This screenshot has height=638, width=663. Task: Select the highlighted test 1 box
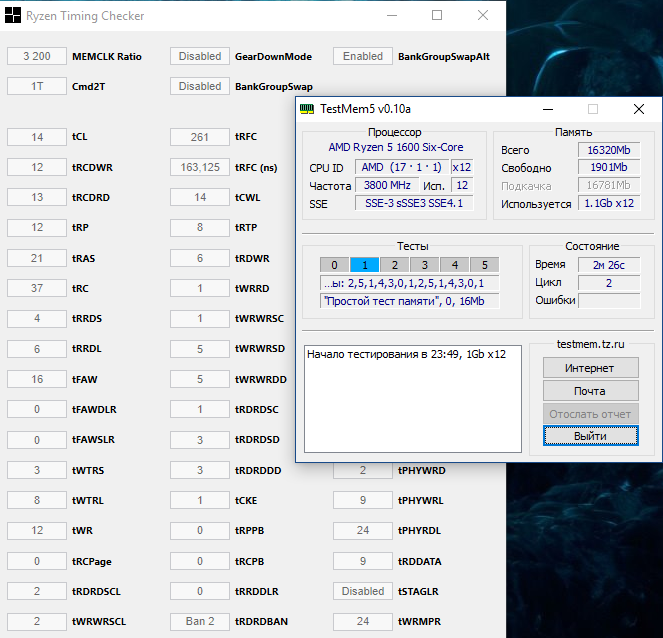tap(364, 265)
